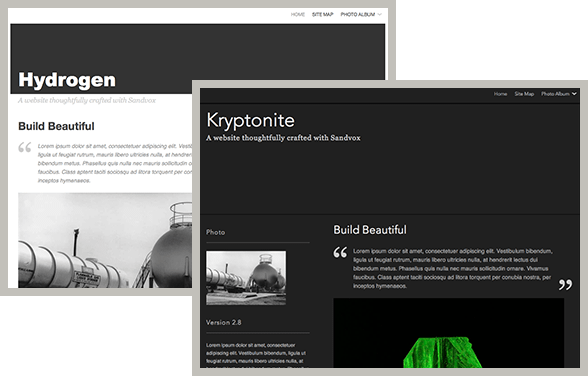The width and height of the screenshot is (588, 376).
Task: Click the Hydrogen tagline about Sandvox
Action: (x=87, y=100)
